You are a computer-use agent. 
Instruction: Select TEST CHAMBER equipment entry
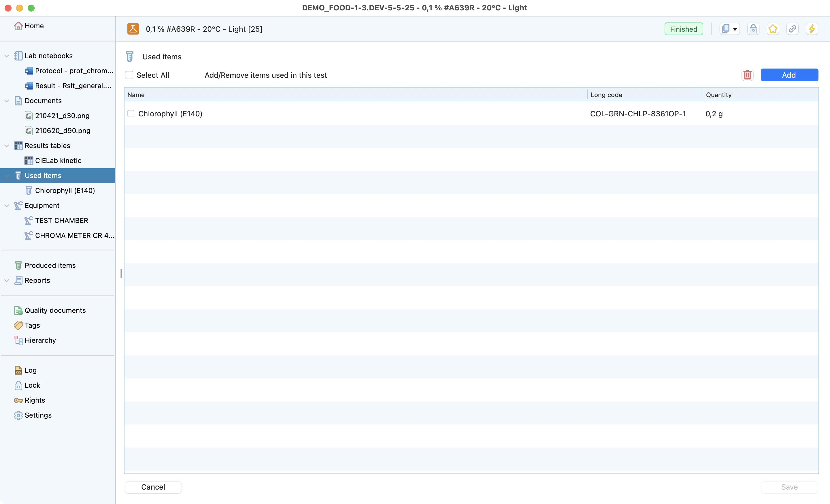(x=61, y=221)
